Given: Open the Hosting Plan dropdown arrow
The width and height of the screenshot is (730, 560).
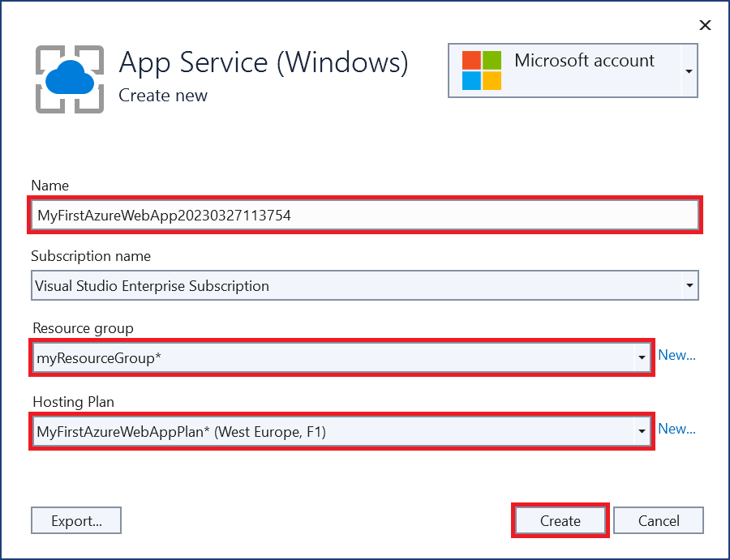Looking at the screenshot, I should [642, 431].
